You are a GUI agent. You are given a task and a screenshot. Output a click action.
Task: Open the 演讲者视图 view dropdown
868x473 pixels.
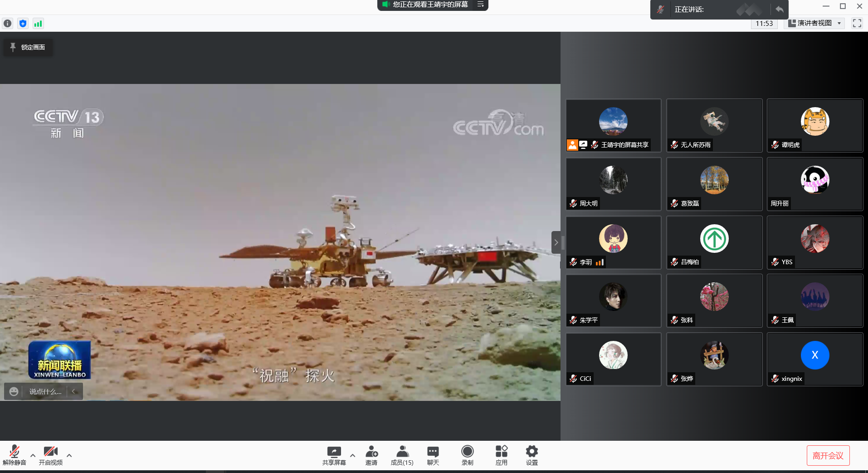814,23
